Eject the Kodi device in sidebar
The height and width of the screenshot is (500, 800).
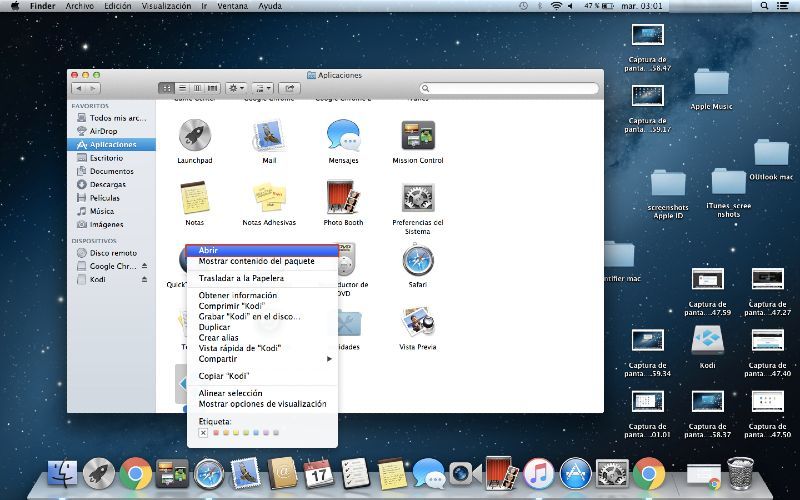(x=144, y=279)
